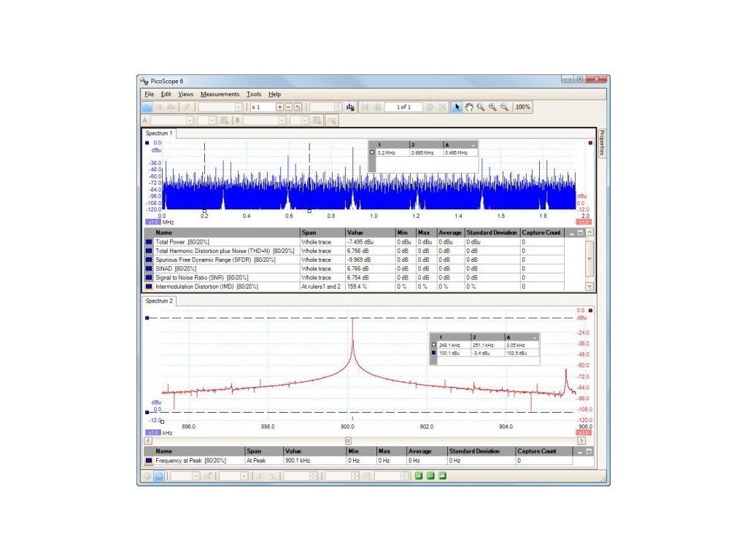This screenshot has width=747, height=560.
Task: Increase horizontal zoom factor with plus
Action: [x=279, y=107]
